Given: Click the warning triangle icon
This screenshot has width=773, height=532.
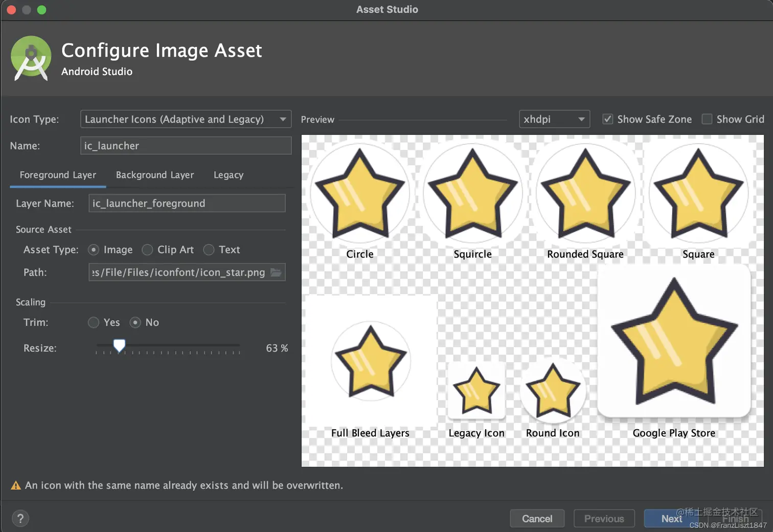Looking at the screenshot, I should (16, 485).
